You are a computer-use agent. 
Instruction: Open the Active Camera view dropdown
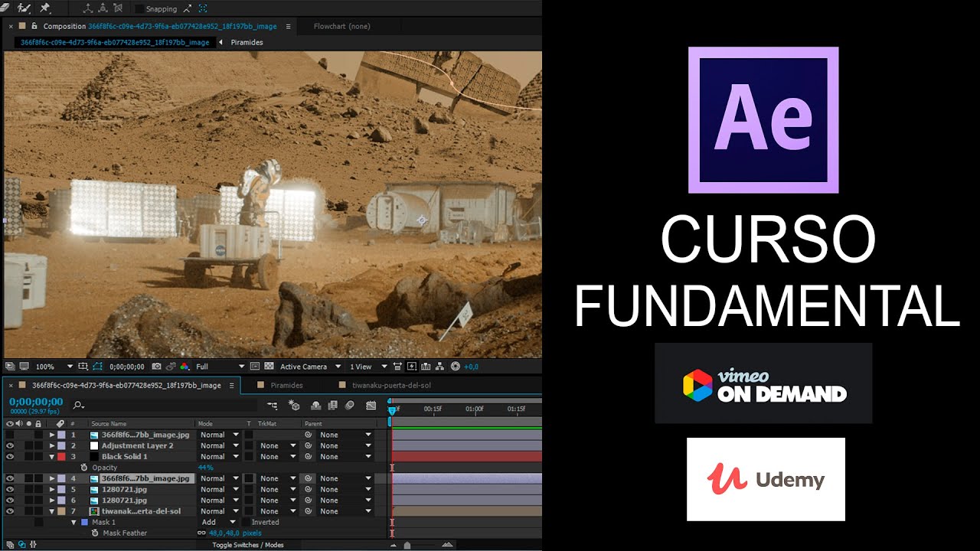[310, 367]
